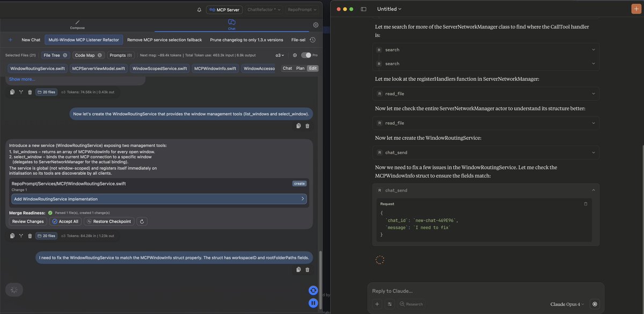Viewport: 644px width, 314px height.
Task: Click Review Changes button
Action: [x=28, y=221]
